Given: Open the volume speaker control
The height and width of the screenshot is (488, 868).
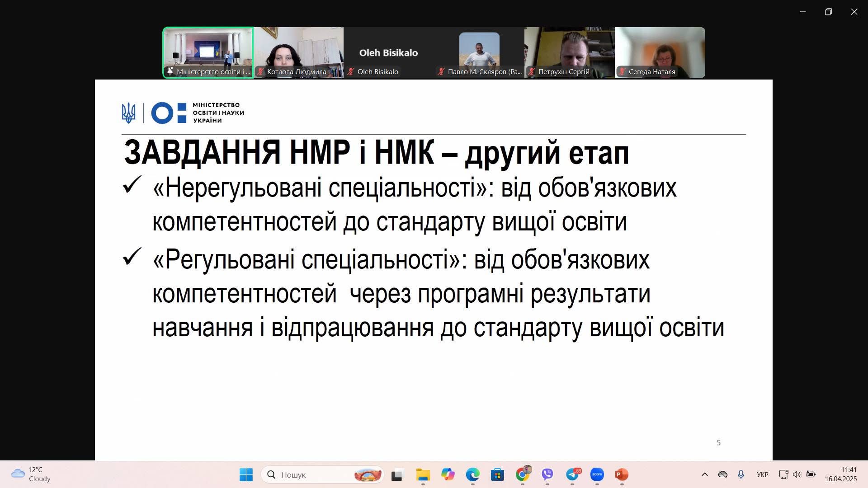Looking at the screenshot, I should [797, 474].
